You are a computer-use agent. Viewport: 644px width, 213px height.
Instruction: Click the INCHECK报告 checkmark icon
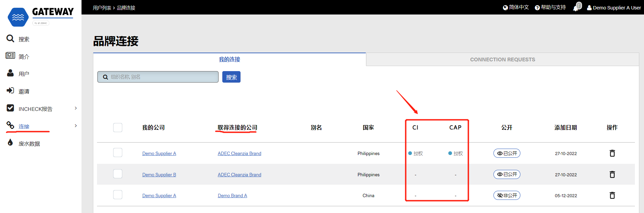pos(10,108)
